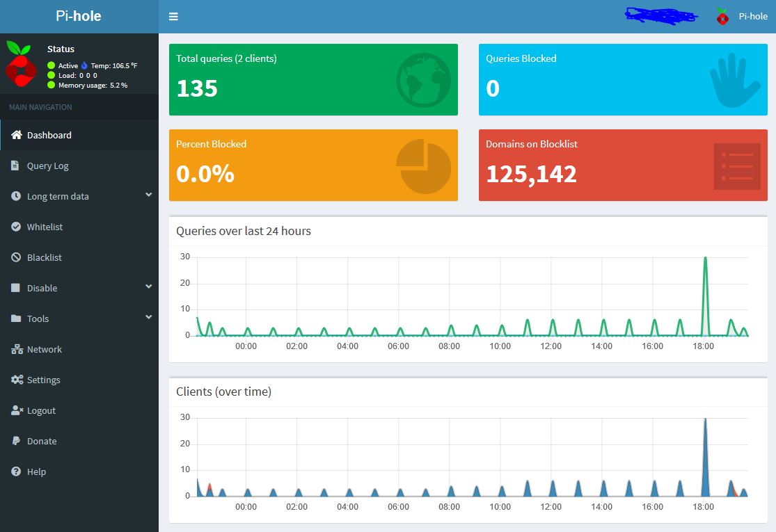776x532 pixels.
Task: Click the Query Log file icon
Action: coord(15,166)
